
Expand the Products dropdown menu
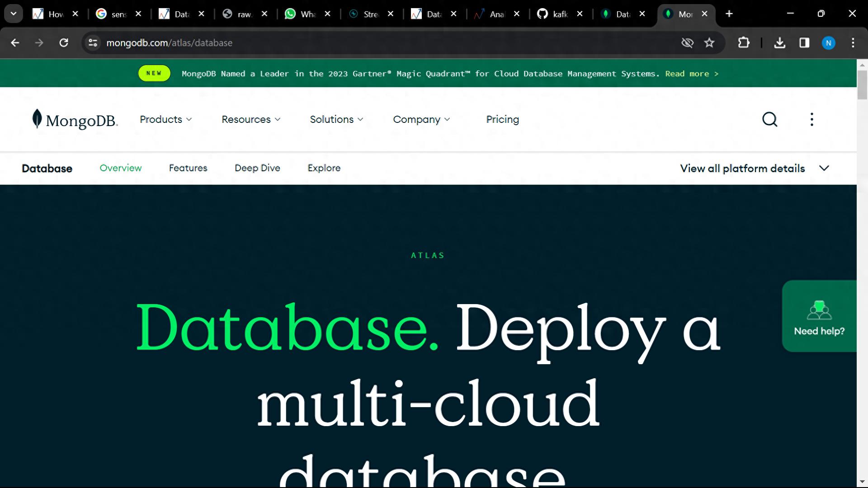pyautogui.click(x=166, y=119)
